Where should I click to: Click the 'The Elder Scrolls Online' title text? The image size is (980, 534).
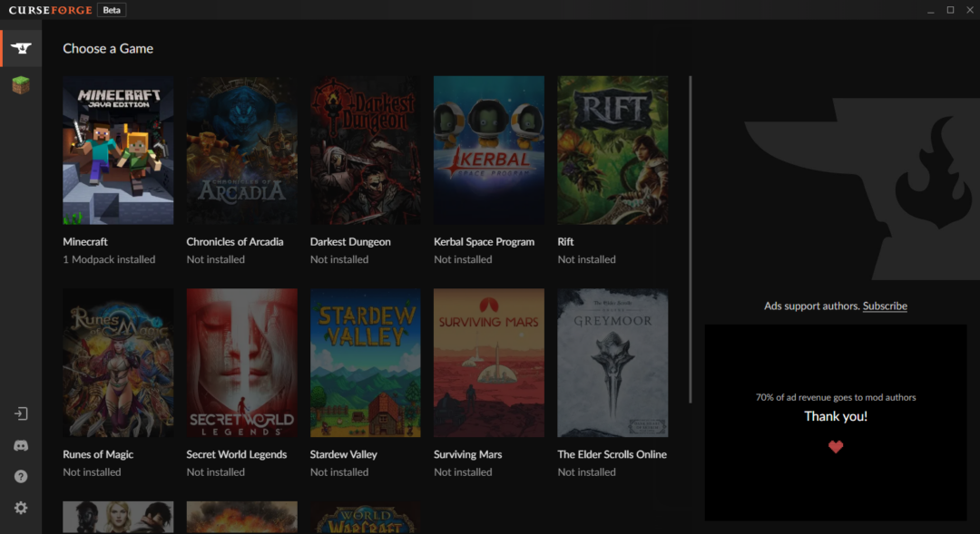(x=612, y=454)
